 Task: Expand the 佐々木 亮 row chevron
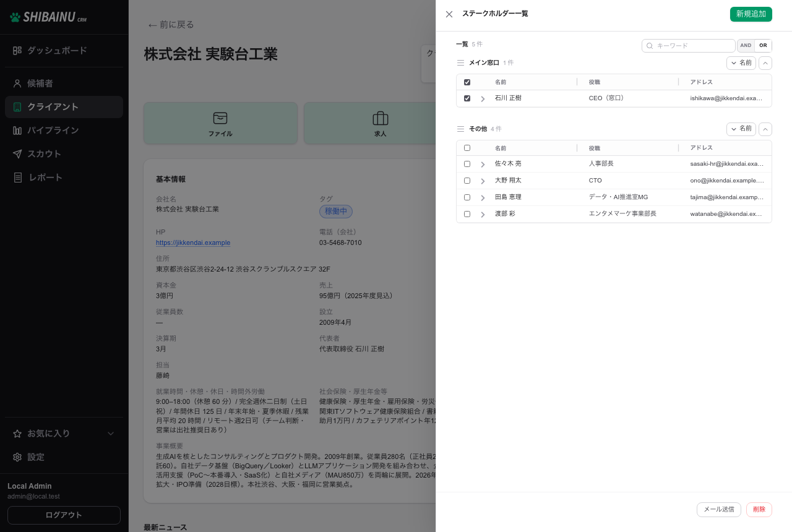click(x=483, y=165)
